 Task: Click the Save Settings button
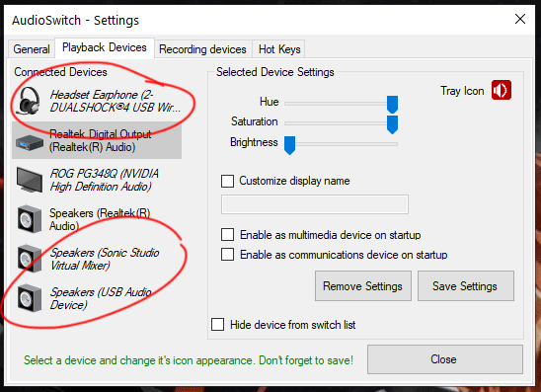pyautogui.click(x=465, y=286)
